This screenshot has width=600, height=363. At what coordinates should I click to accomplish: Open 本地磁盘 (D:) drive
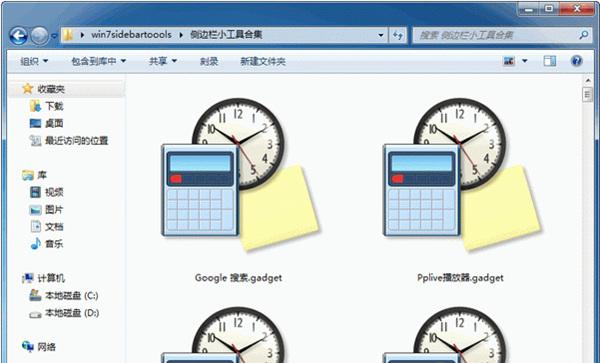point(72,313)
